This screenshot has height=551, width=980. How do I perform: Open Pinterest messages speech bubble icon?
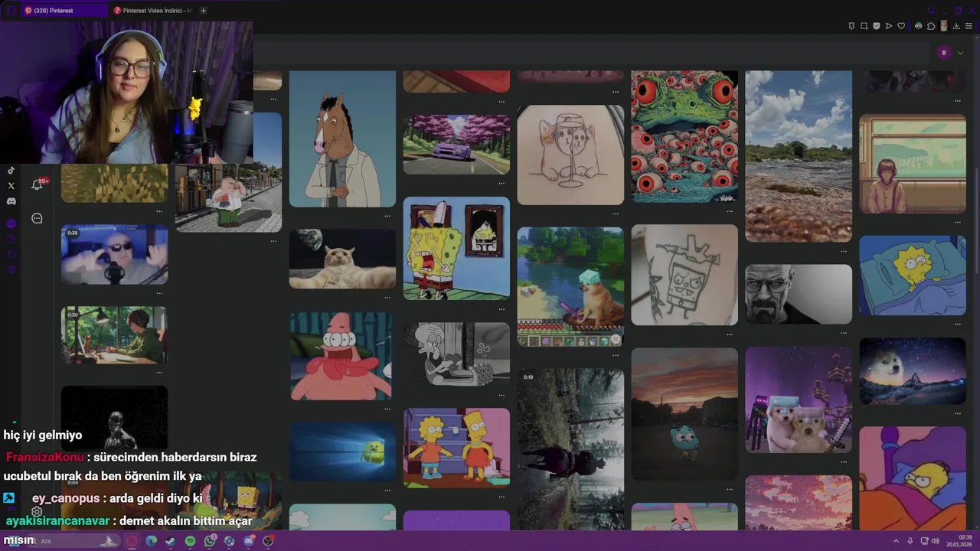37,218
